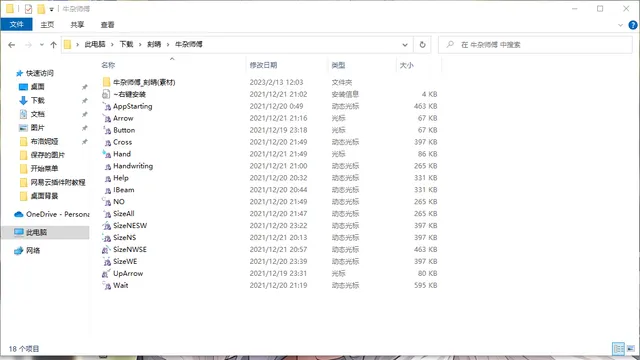This screenshot has width=640, height=360.
Task: Go back with the Back arrow
Action: click(11, 45)
